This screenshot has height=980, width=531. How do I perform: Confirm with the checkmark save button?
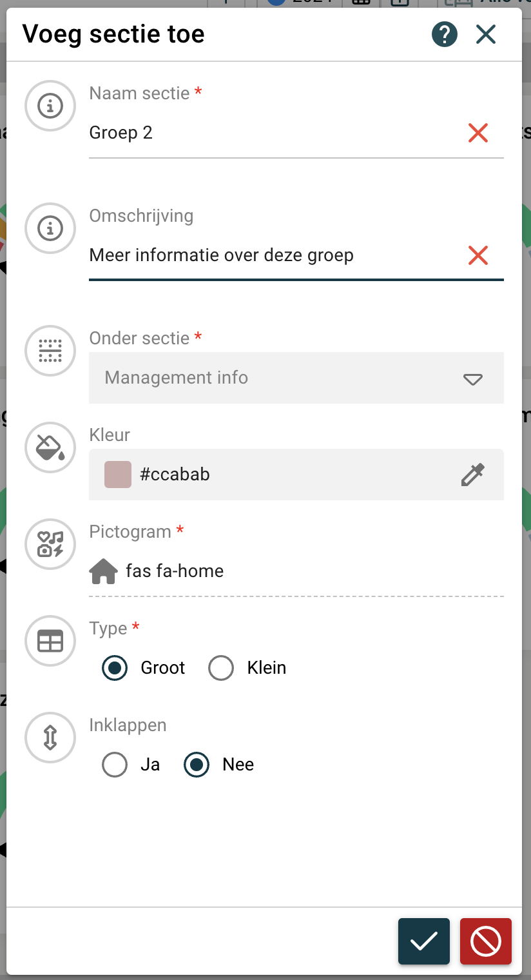point(423,941)
